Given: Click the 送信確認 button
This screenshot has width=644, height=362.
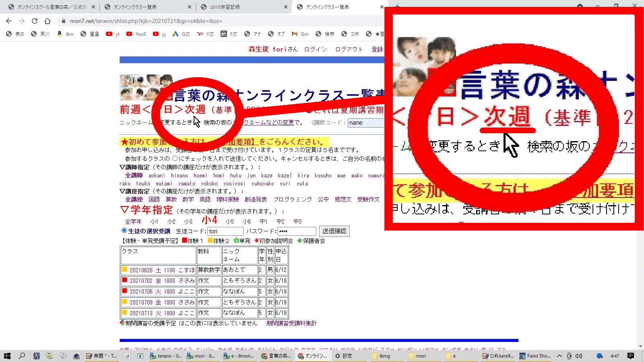Looking at the screenshot, I should pos(334,231).
